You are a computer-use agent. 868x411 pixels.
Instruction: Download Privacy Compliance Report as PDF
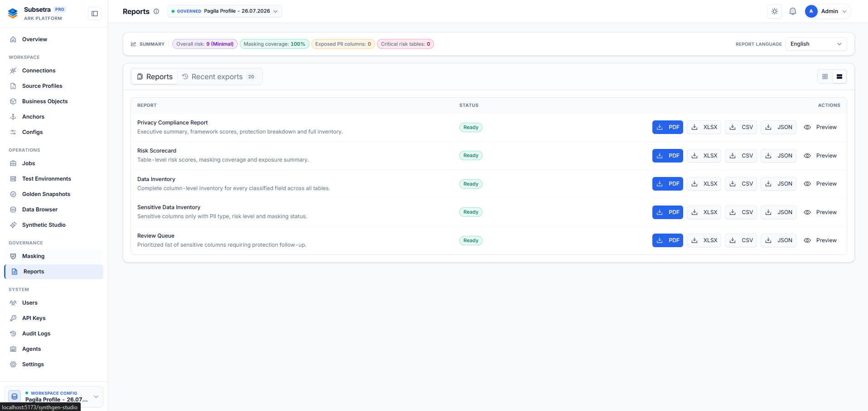tap(668, 127)
